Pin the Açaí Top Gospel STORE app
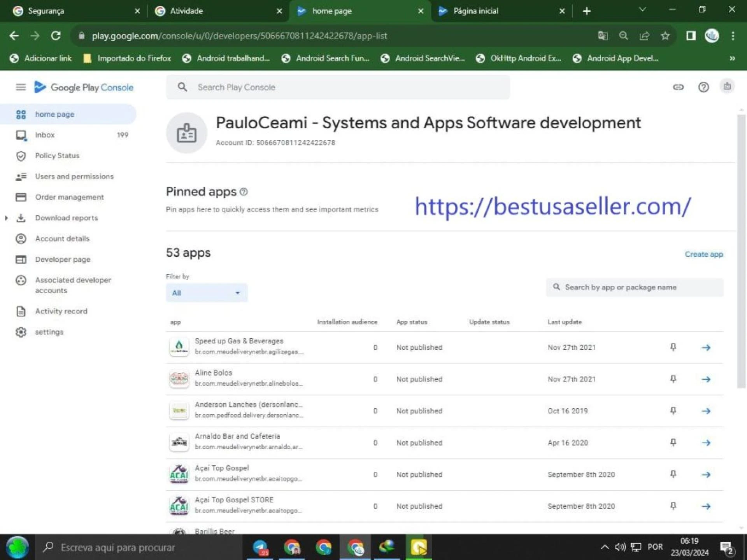Screen dimensions: 747x560 [x=673, y=506]
